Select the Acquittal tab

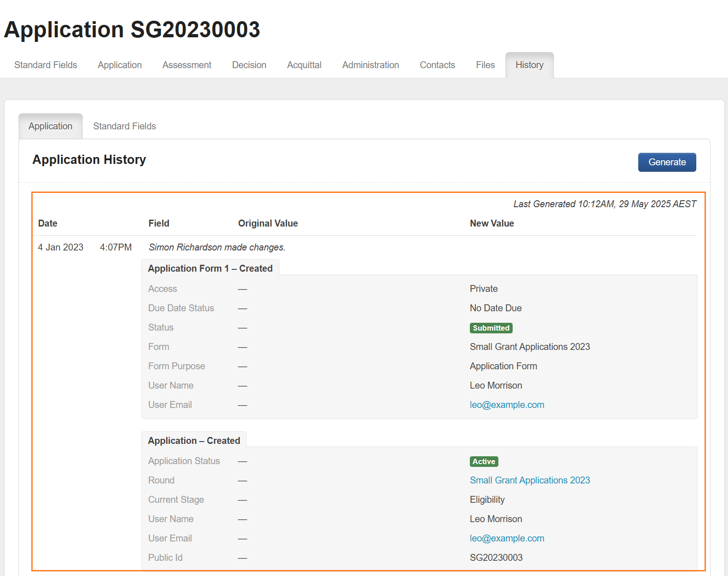(304, 65)
